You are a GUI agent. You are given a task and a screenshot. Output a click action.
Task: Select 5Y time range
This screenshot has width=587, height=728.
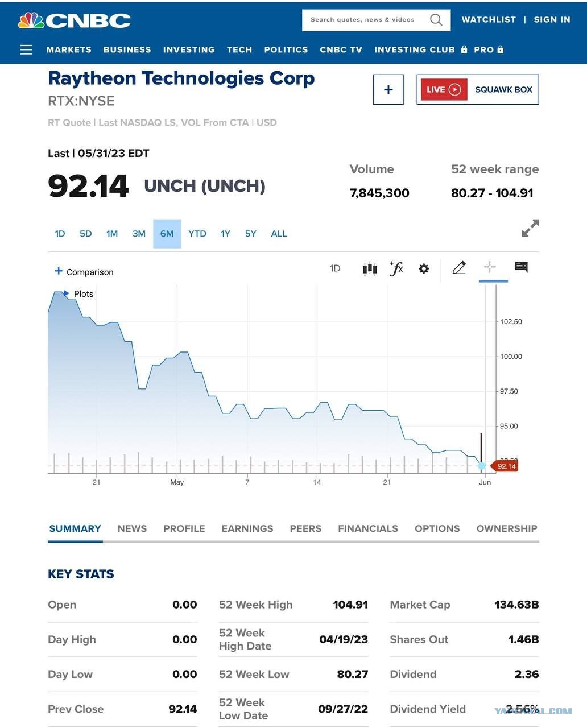tap(251, 234)
